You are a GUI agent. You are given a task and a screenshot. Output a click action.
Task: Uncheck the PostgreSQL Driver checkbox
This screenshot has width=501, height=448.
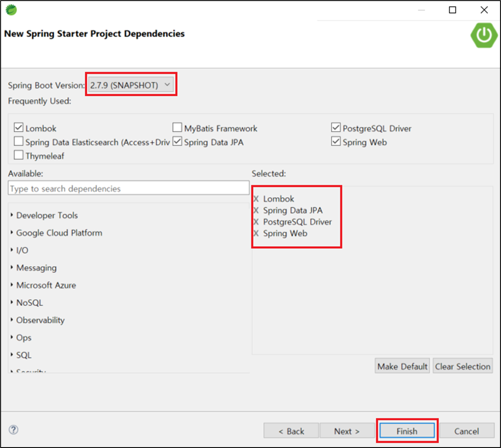[x=336, y=128]
